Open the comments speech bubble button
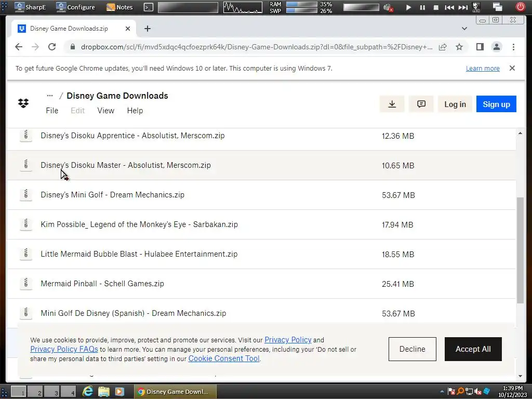532x399 pixels. (x=421, y=104)
